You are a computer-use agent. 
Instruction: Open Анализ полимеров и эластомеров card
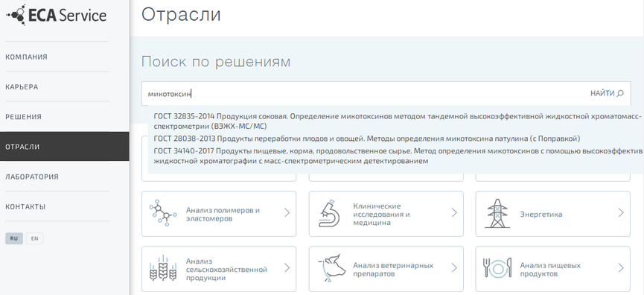[x=219, y=214]
